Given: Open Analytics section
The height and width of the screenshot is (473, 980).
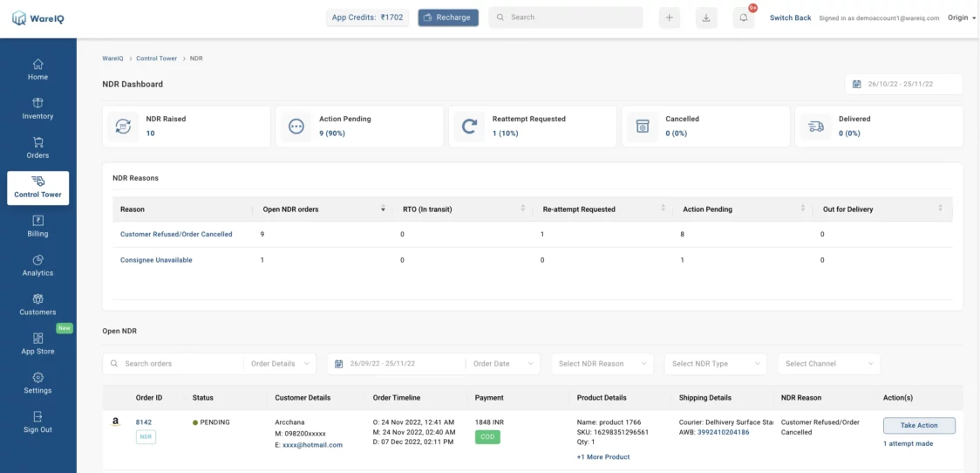Looking at the screenshot, I should (37, 266).
